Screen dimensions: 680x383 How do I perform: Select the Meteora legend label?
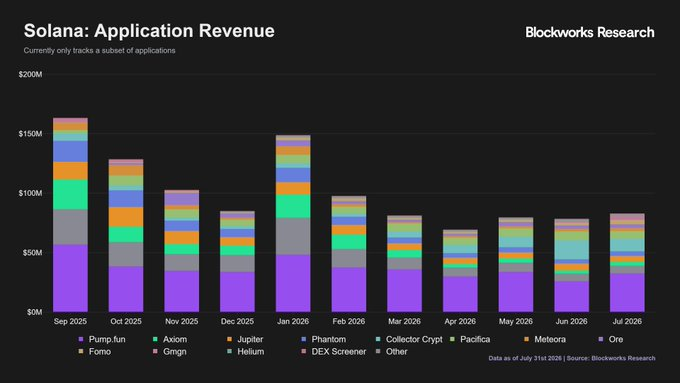coord(550,340)
